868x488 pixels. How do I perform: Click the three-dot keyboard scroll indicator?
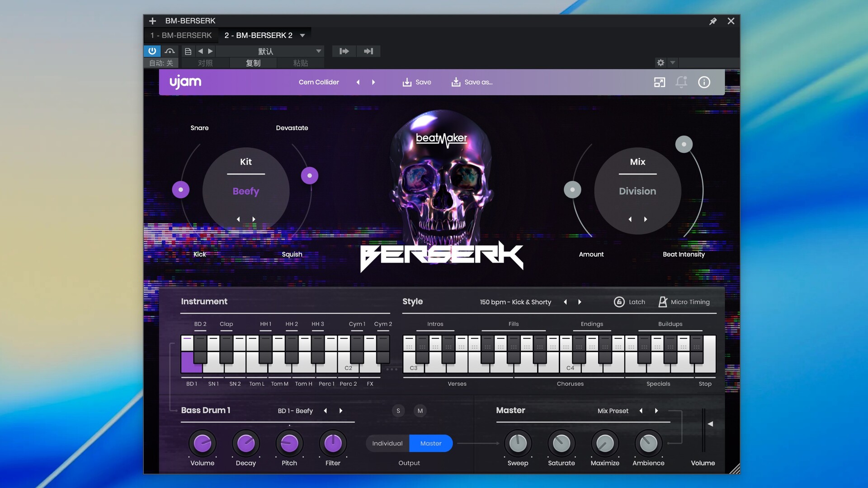pyautogui.click(x=392, y=369)
